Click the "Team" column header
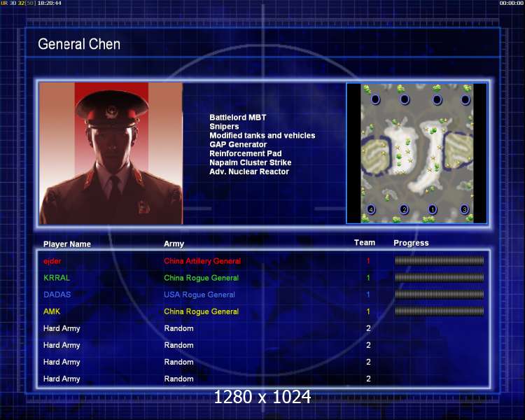525x420 pixels. click(x=365, y=242)
